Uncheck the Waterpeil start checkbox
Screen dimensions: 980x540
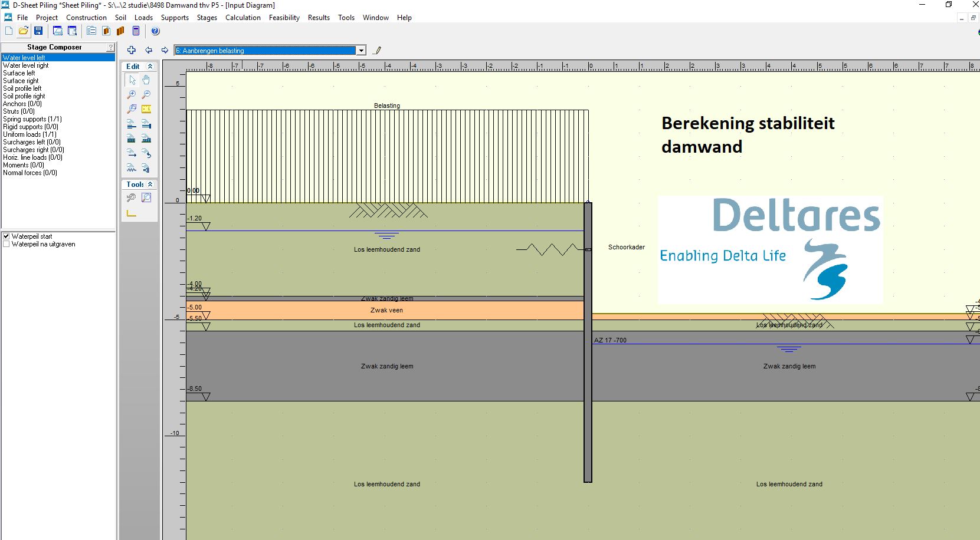click(6, 236)
